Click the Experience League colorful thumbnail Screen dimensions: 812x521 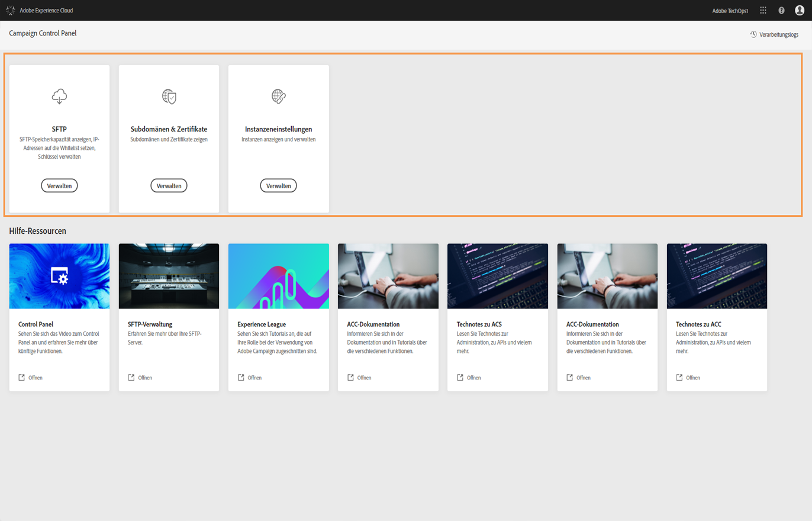coord(279,276)
